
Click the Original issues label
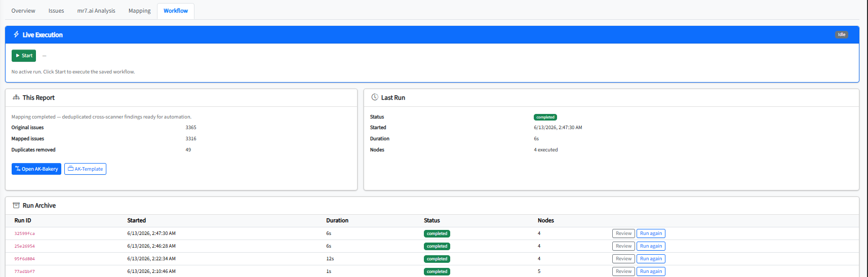click(27, 128)
